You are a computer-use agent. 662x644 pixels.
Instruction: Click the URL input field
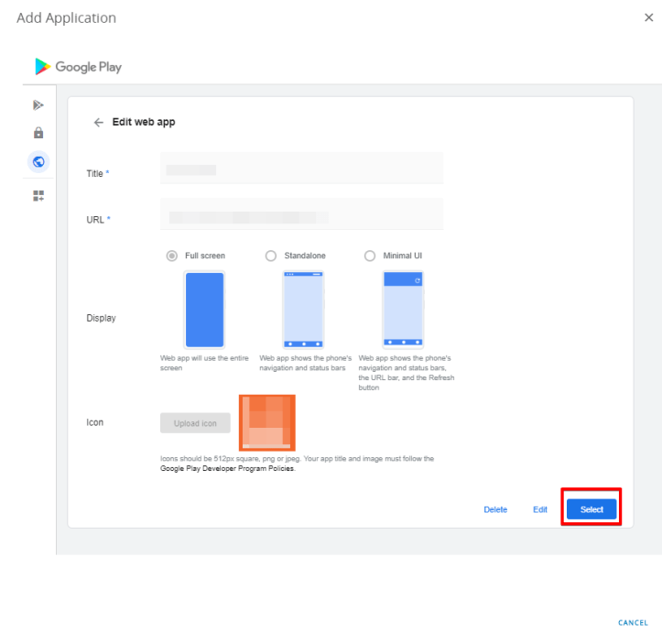coord(301,216)
